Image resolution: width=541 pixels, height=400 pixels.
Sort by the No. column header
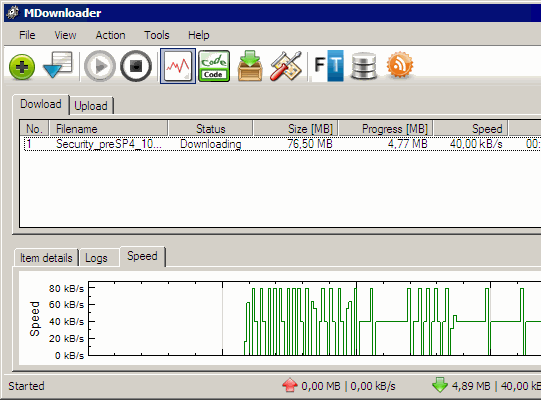pos(34,129)
